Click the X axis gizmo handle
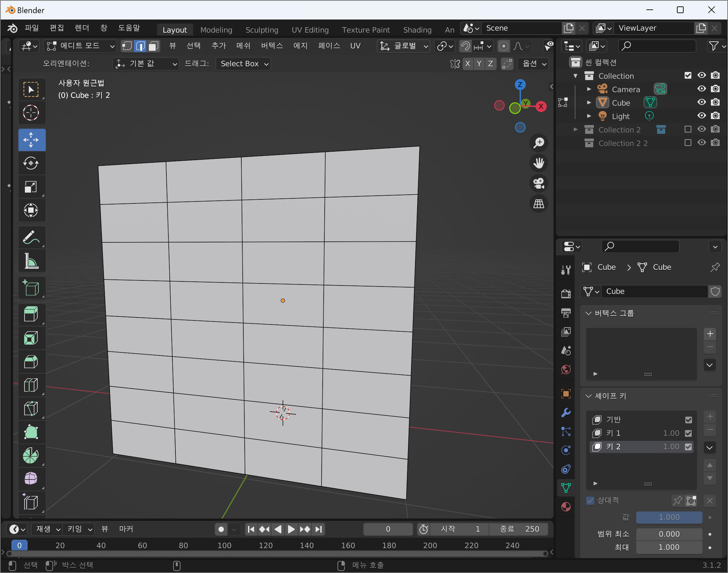The width and height of the screenshot is (728, 573). [541, 107]
